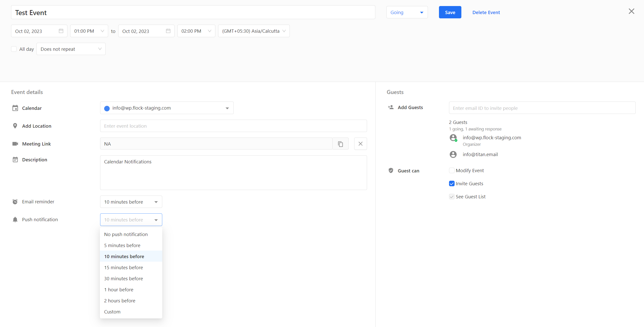This screenshot has height=327, width=644.
Task: Uncheck the Invite Guests checkbox
Action: tap(452, 183)
